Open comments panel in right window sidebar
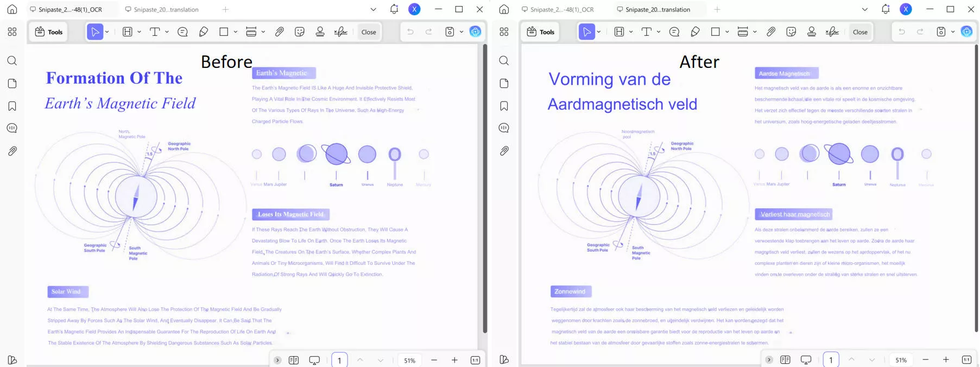 (x=504, y=128)
